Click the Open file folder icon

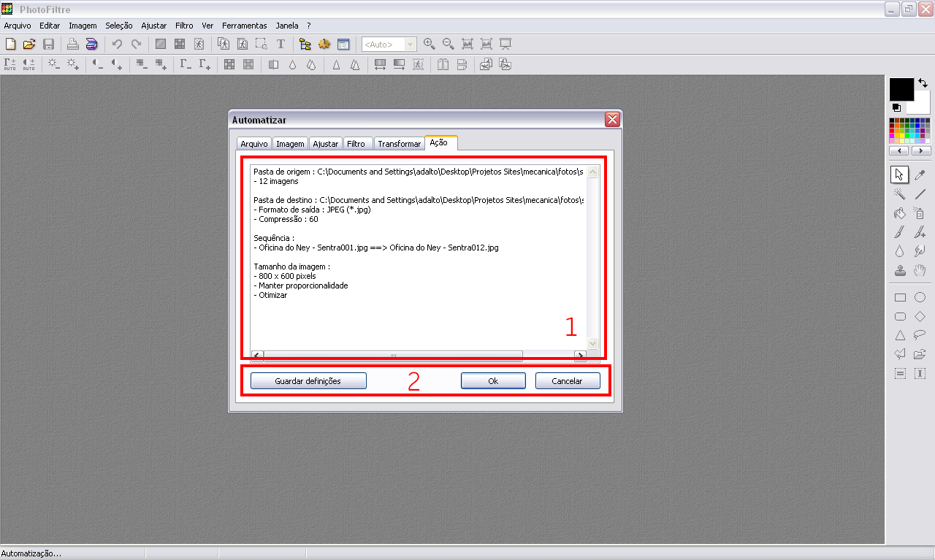point(29,45)
